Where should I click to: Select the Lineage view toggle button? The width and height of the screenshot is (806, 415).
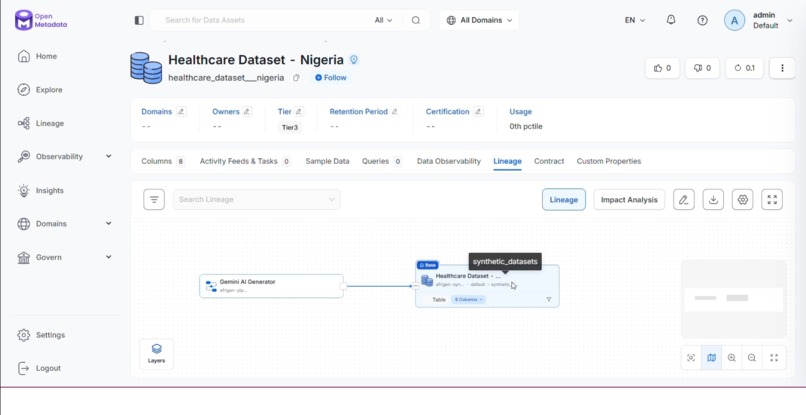coord(563,200)
